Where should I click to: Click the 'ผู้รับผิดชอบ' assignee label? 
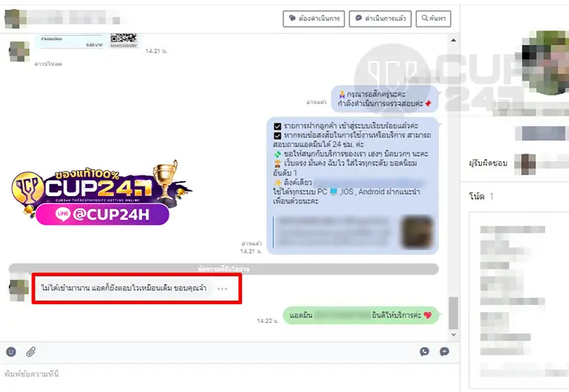point(487,163)
